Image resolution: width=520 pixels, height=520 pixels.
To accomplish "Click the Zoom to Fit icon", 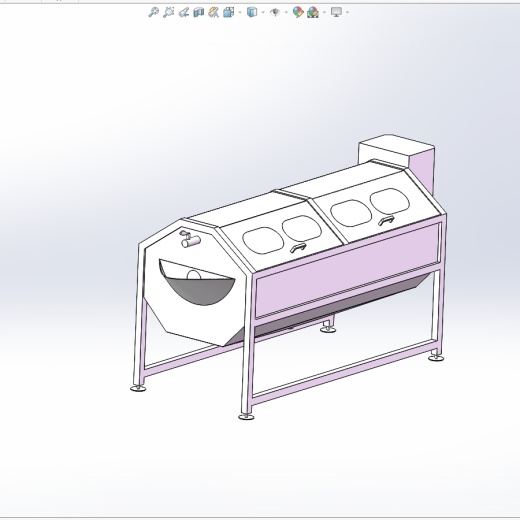I will pyautogui.click(x=153, y=12).
